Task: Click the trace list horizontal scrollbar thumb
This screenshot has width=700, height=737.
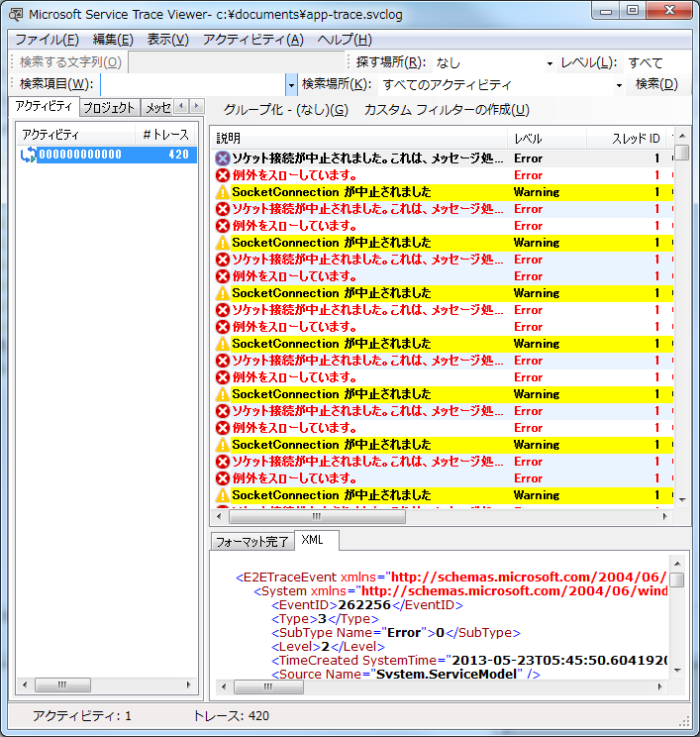Action: pos(317,516)
